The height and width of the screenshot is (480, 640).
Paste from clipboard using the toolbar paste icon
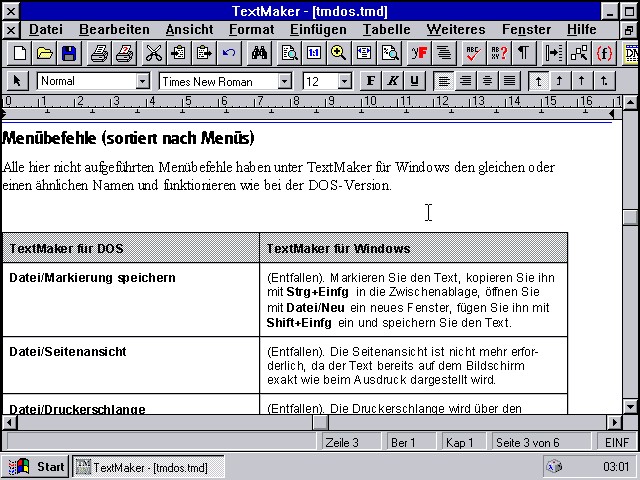click(x=204, y=53)
